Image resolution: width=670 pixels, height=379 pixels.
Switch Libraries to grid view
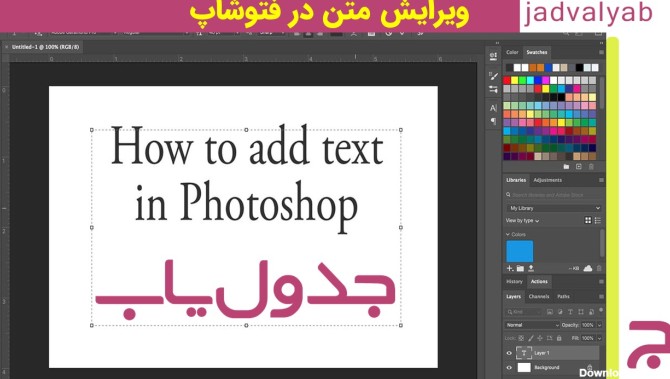(588, 220)
